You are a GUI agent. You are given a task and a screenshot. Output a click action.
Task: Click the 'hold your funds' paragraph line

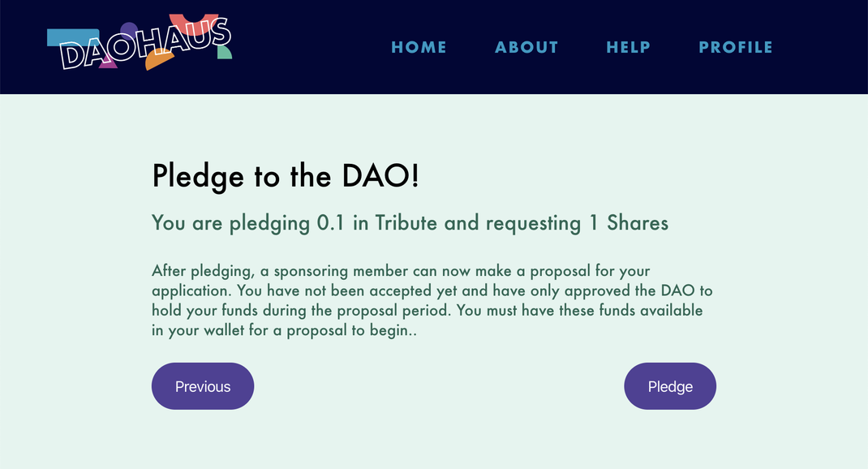pyautogui.click(x=428, y=311)
